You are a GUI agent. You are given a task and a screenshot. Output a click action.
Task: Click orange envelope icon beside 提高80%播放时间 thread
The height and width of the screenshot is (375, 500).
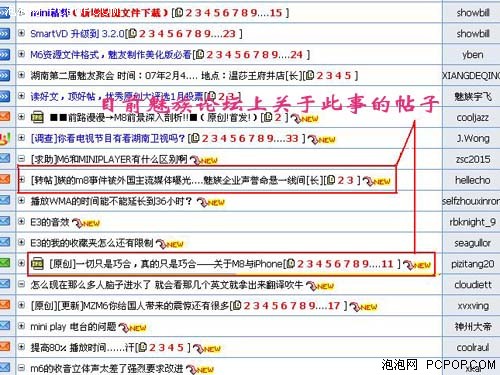click(x=5, y=346)
